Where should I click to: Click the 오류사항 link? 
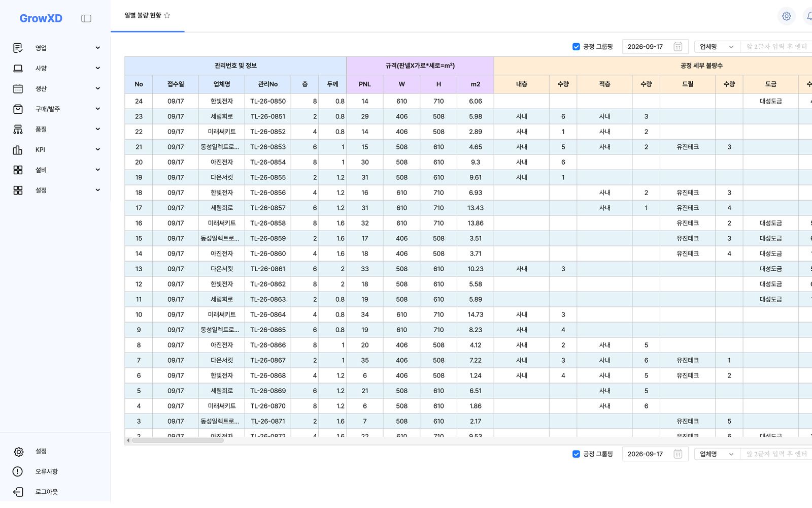[46, 471]
